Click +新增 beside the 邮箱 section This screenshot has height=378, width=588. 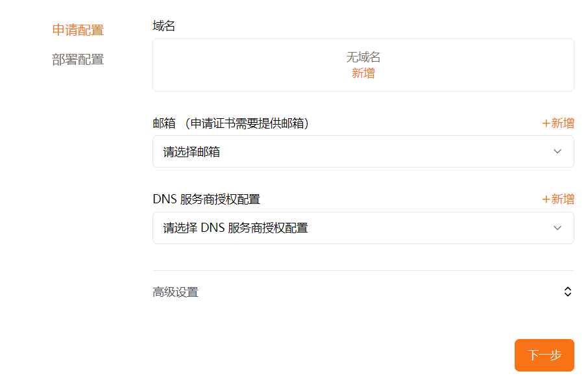(x=558, y=123)
